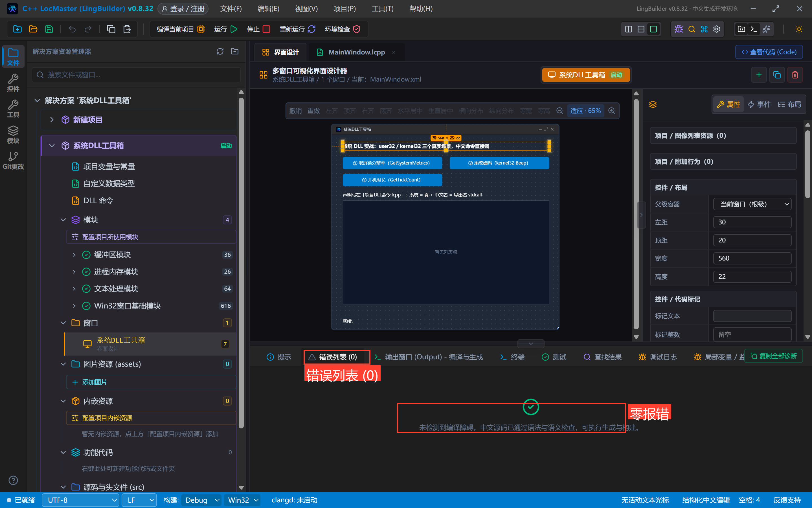Viewport: 812px width, 508px height.
Task: Select the split vertical layout toggle
Action: pos(628,29)
